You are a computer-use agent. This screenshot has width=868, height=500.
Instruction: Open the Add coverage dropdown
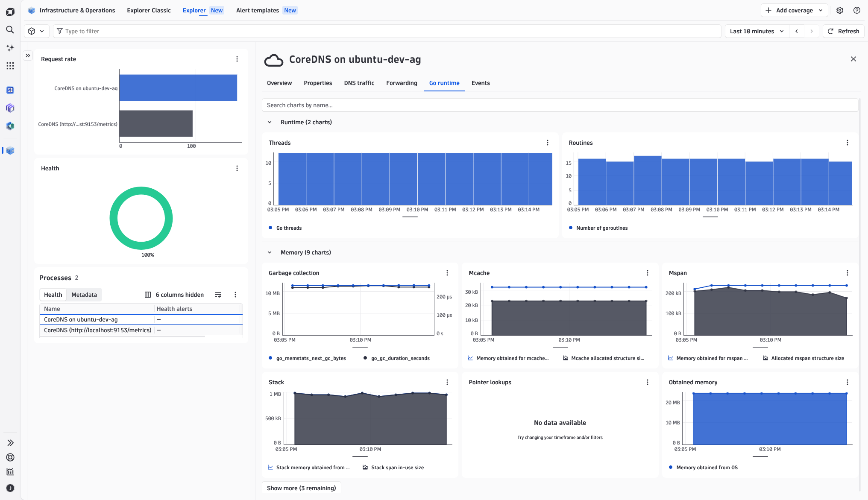pyautogui.click(x=794, y=10)
